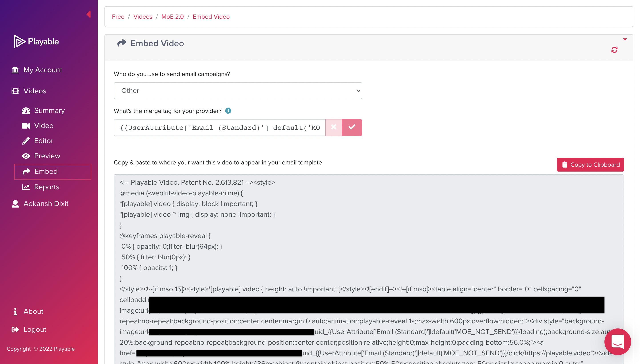Click the Embed share arrow icon in sidebar
Viewport: 640px width, 364px height.
(x=26, y=172)
